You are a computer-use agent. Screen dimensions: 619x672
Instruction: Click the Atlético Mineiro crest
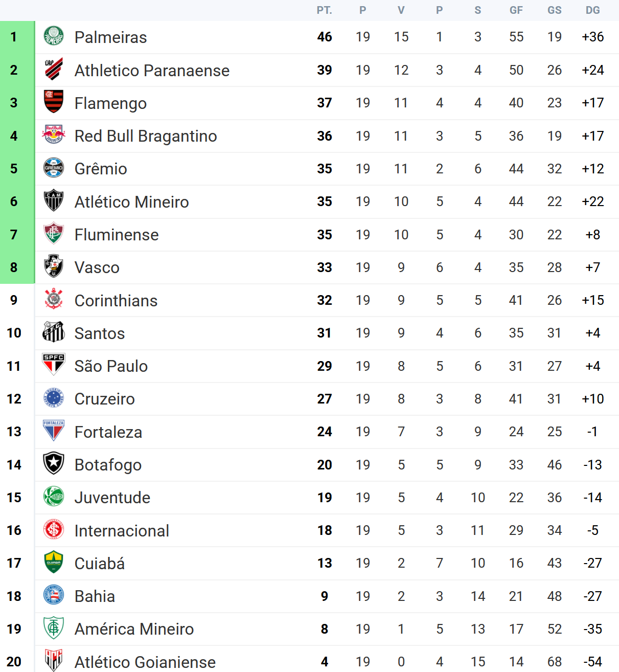pos(54,201)
